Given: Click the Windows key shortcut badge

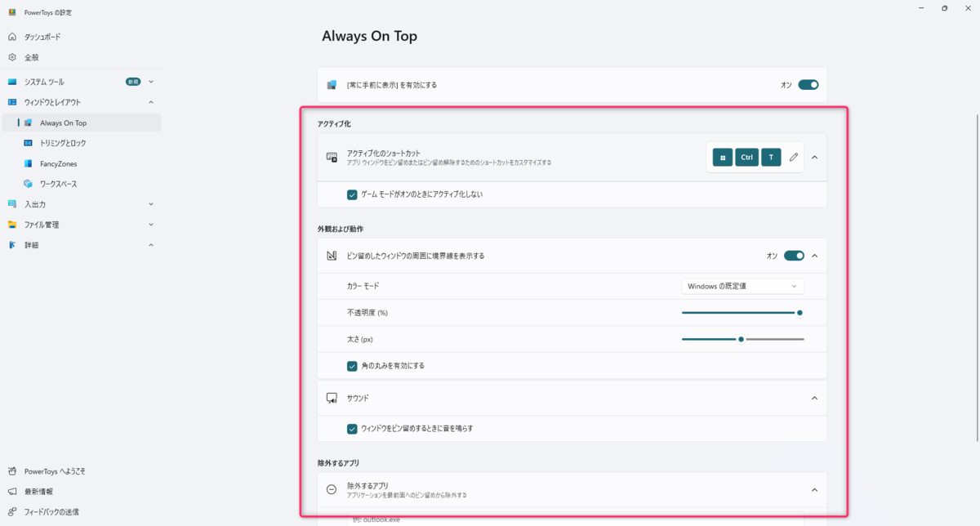Looking at the screenshot, I should pos(722,158).
